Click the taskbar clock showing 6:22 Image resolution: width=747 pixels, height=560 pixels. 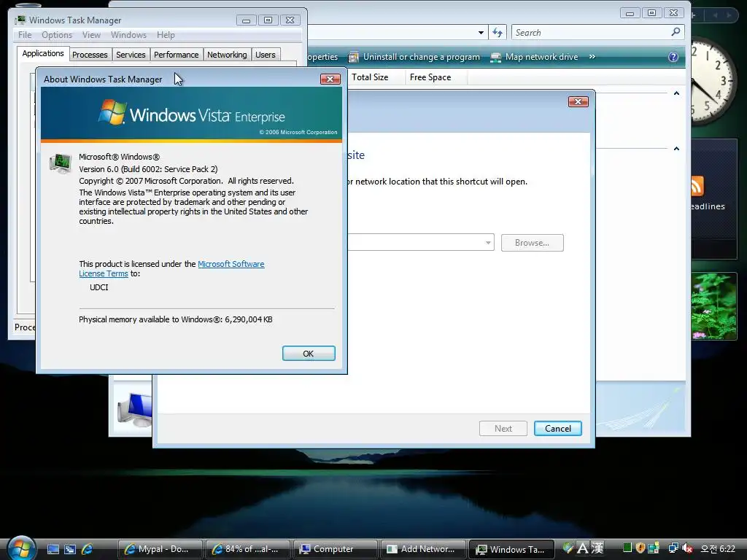pos(718,549)
